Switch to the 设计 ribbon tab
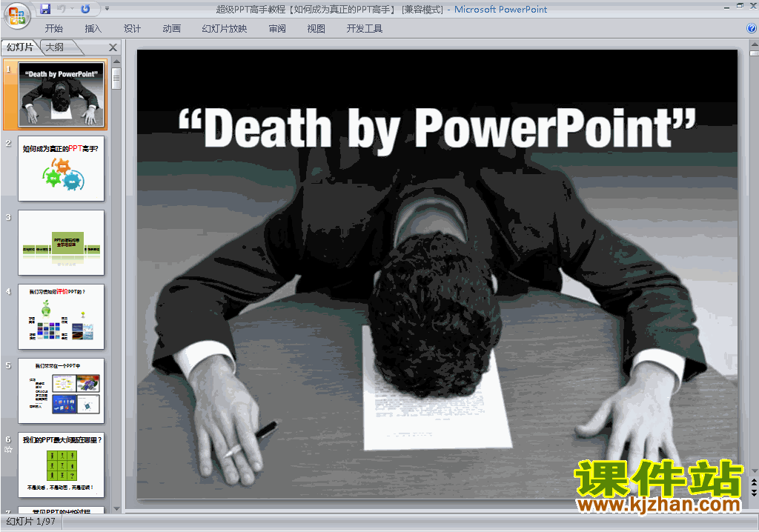 (132, 29)
